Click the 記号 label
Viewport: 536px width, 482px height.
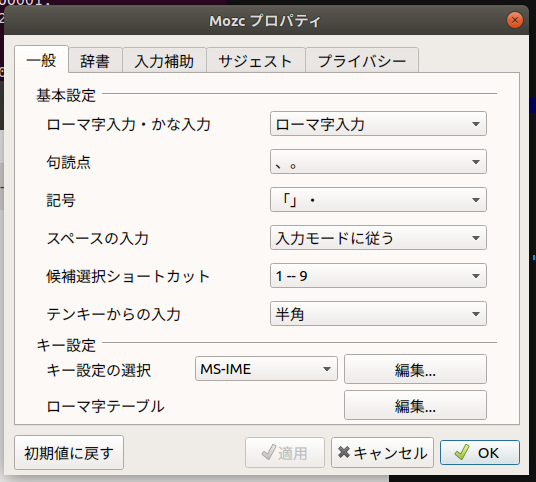61,200
